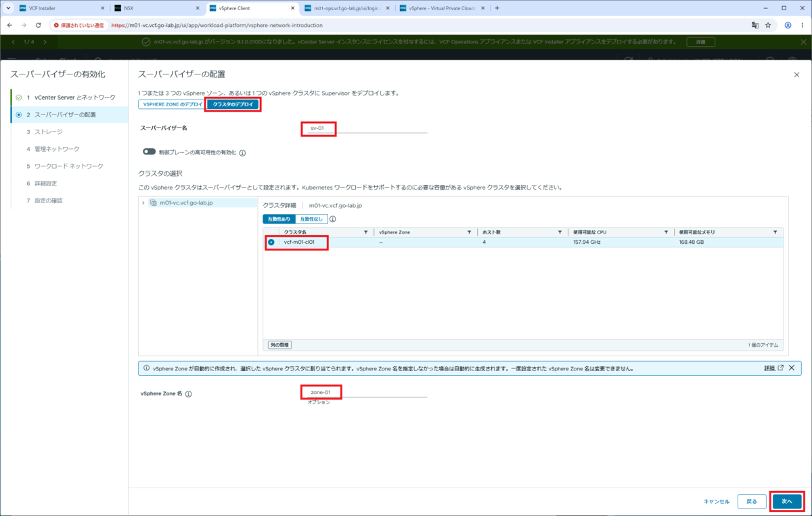This screenshot has width=812, height=516.
Task: Go to the previous notification in the banner
Action: tap(14, 42)
